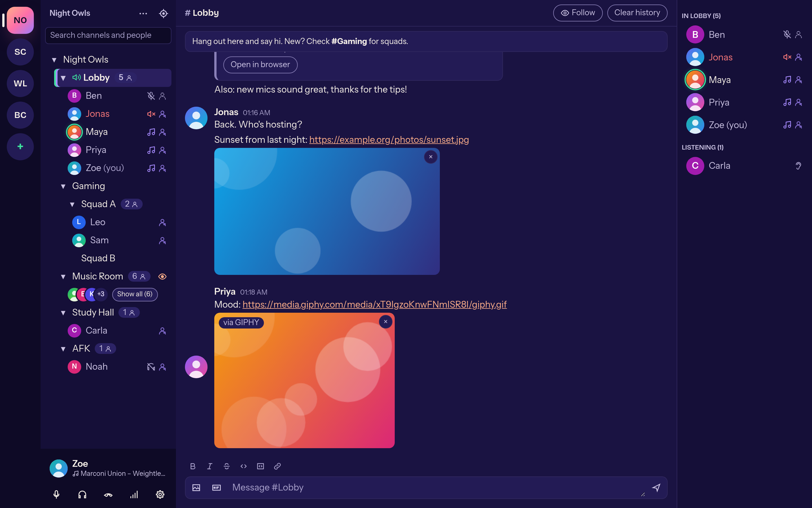
Task: Collapse the Gaming category
Action: pos(63,186)
